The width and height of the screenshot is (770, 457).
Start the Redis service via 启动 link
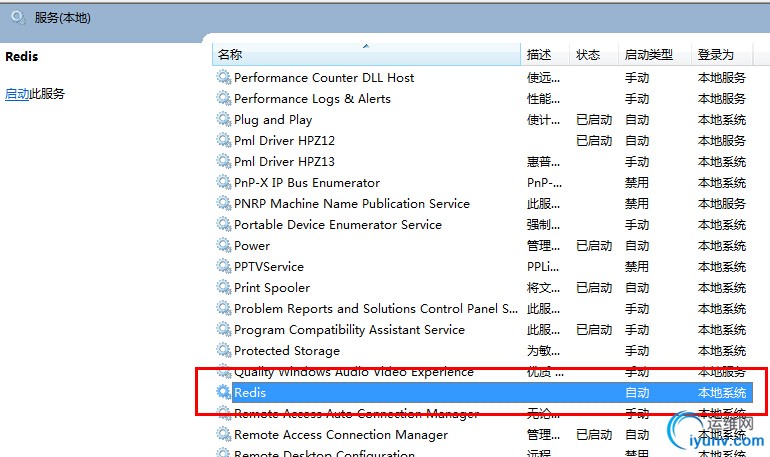point(17,93)
